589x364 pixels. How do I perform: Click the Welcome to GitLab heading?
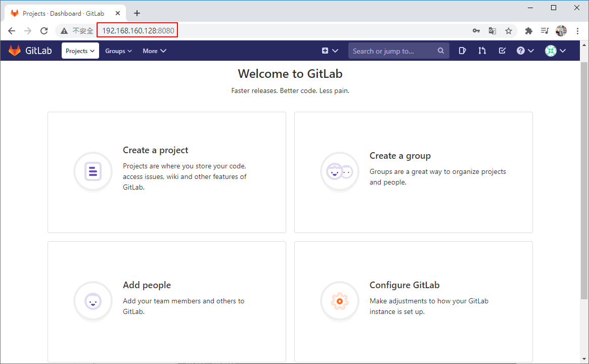coord(290,74)
